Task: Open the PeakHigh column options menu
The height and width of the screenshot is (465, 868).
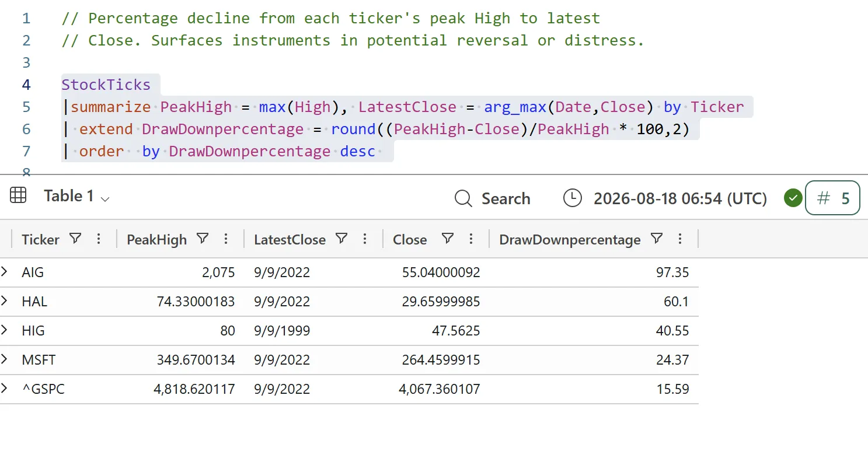Action: 226,239
